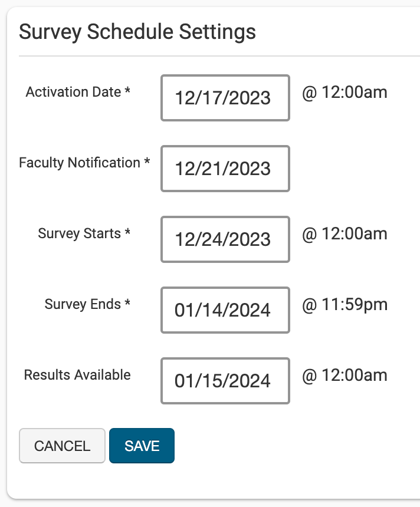Image resolution: width=420 pixels, height=507 pixels.
Task: Click the Faculty Notification label text
Action: [x=80, y=163]
